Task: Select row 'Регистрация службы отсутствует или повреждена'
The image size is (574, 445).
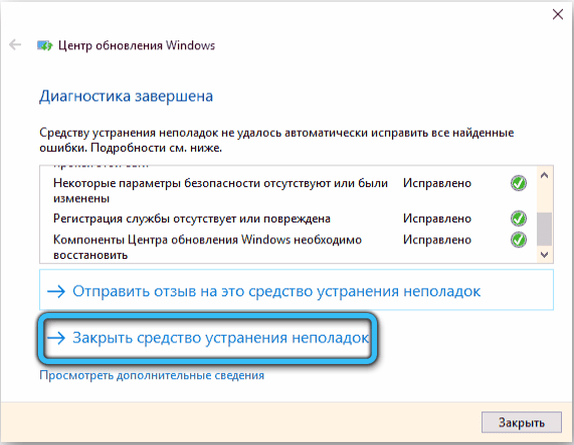Action: coord(290,218)
